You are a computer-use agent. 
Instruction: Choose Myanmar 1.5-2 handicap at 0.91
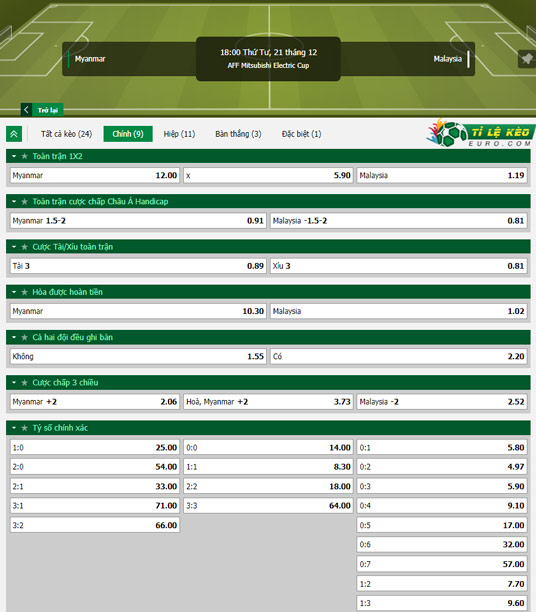(138, 221)
